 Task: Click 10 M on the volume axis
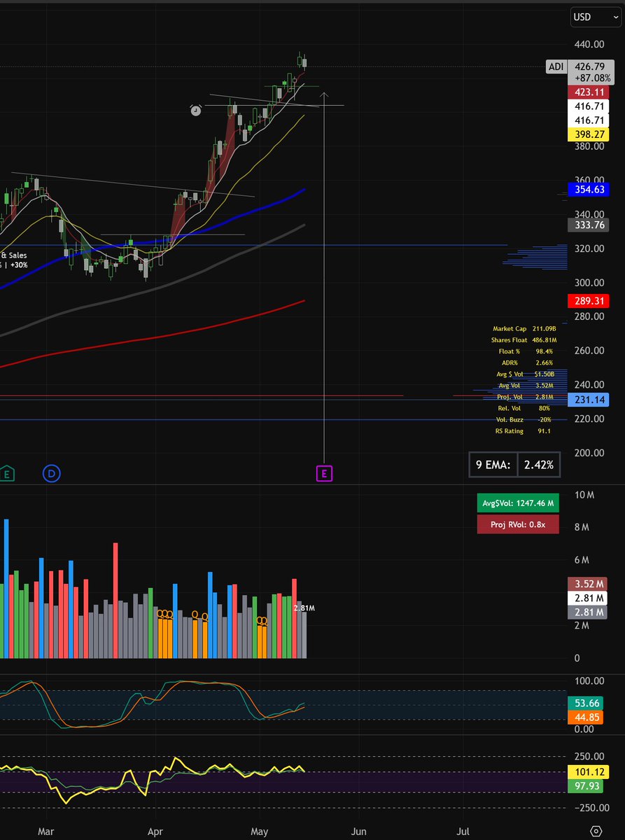click(584, 495)
